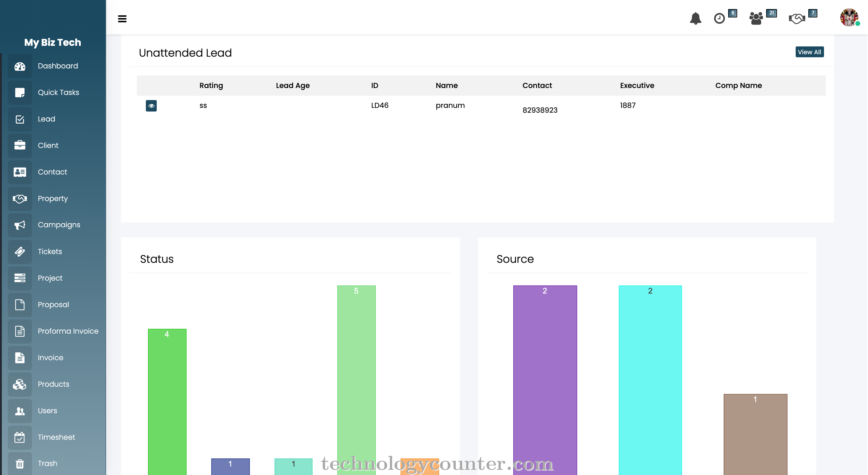Click the lead ID LD46 cell
868x475 pixels.
pyautogui.click(x=380, y=105)
